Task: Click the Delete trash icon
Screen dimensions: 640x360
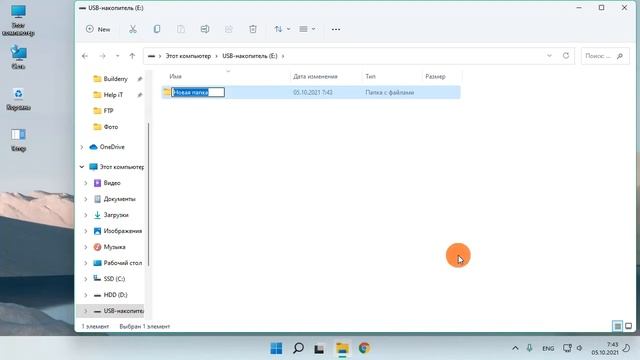Action: tap(253, 29)
